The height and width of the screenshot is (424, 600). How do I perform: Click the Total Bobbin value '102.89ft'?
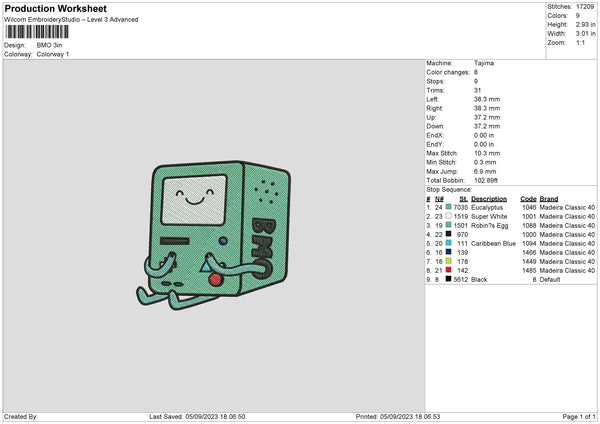pyautogui.click(x=486, y=180)
